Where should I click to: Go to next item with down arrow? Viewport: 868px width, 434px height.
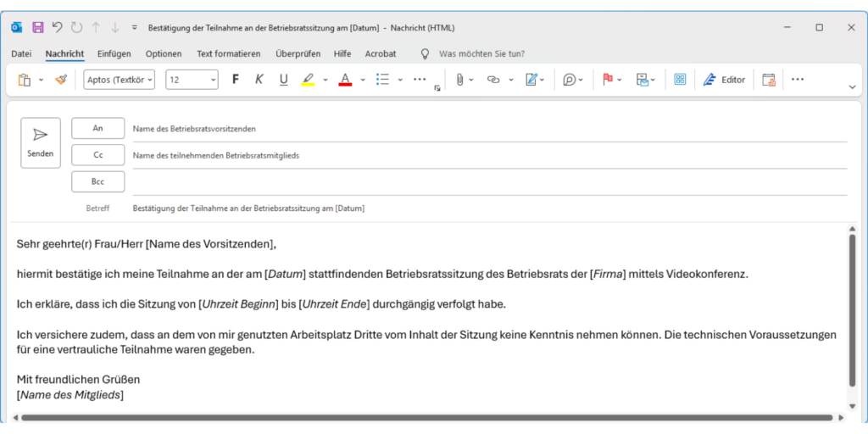click(x=114, y=27)
